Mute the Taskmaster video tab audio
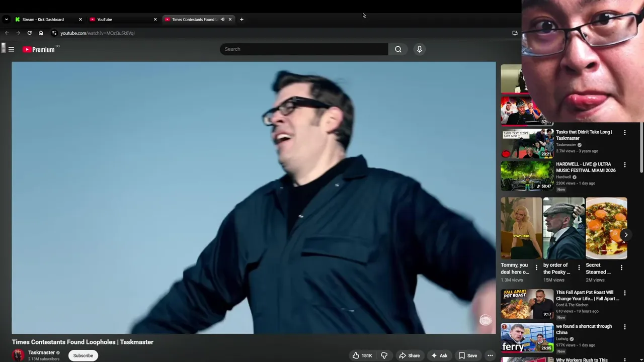Screen dimensions: 644x362 222,20
